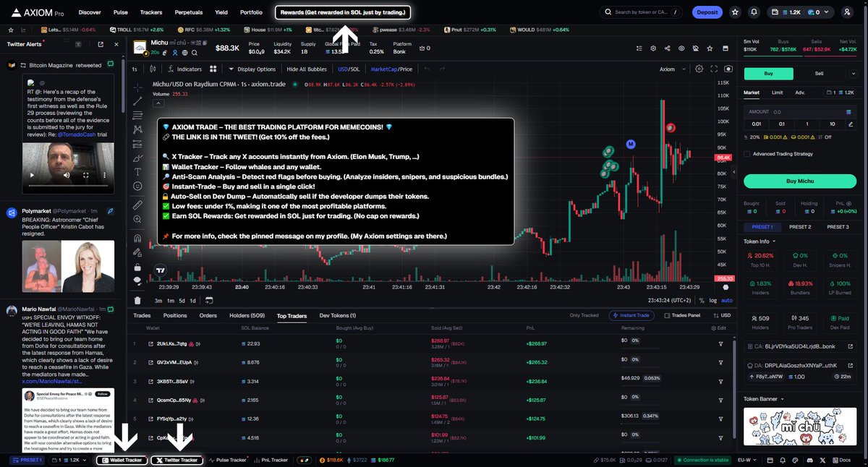Choose the 0.1 quick amount
Viewport: 868px width, 467px height.
tap(781, 124)
